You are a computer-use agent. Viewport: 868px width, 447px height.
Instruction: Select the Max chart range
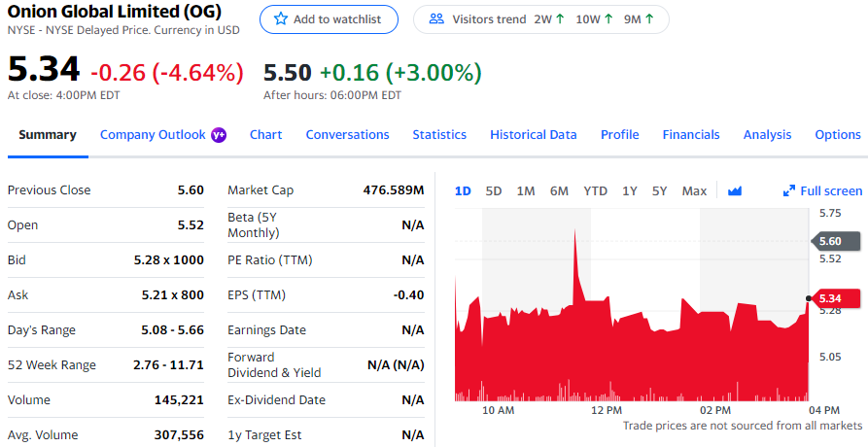[x=694, y=191]
